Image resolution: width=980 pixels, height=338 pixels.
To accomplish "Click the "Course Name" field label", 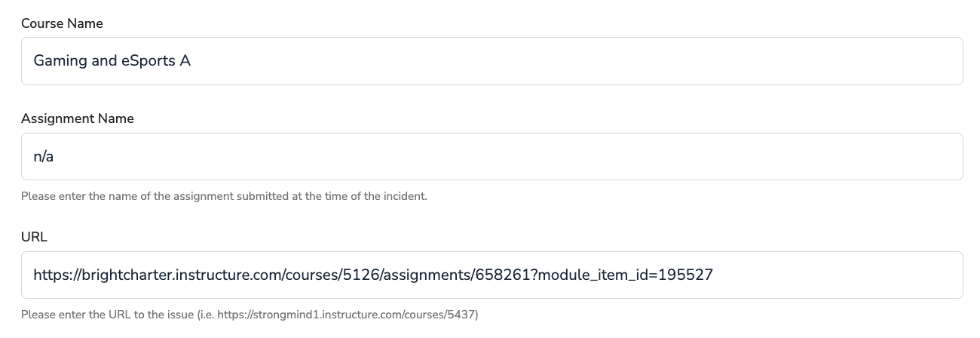I will (x=62, y=23).
